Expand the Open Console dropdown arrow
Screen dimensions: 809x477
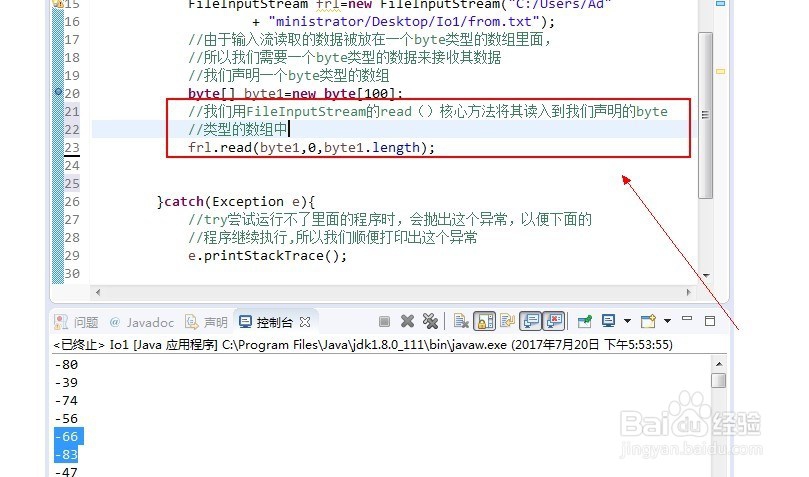tap(667, 321)
